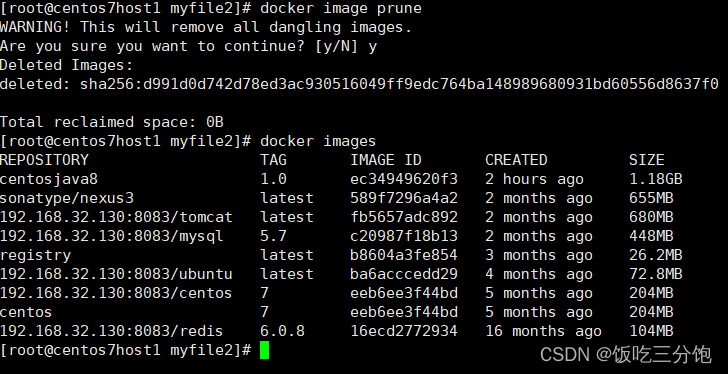The image size is (728, 374).
Task: Click the docker image prune command text
Action: click(x=341, y=8)
